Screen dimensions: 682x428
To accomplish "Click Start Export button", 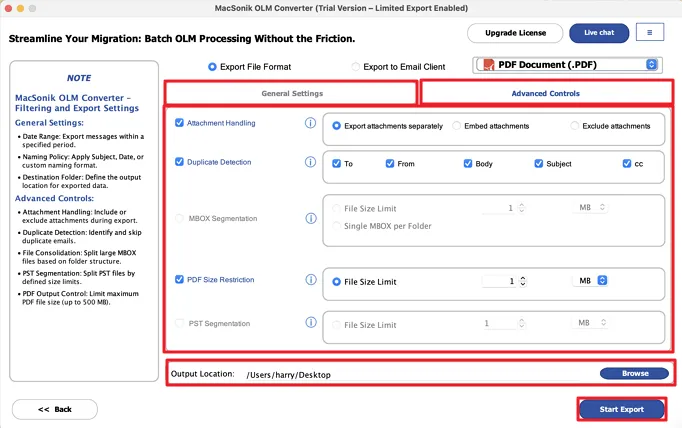I will coord(622,409).
